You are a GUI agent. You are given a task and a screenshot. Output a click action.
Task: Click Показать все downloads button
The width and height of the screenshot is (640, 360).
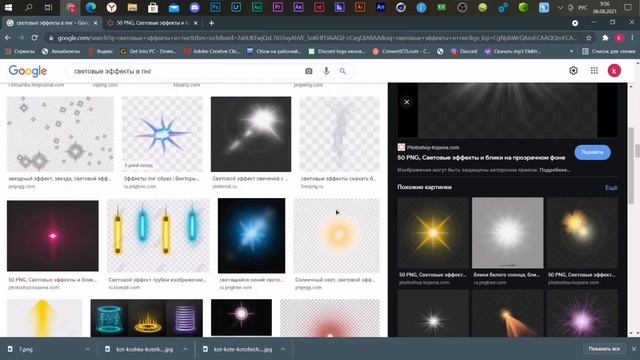[604, 349]
